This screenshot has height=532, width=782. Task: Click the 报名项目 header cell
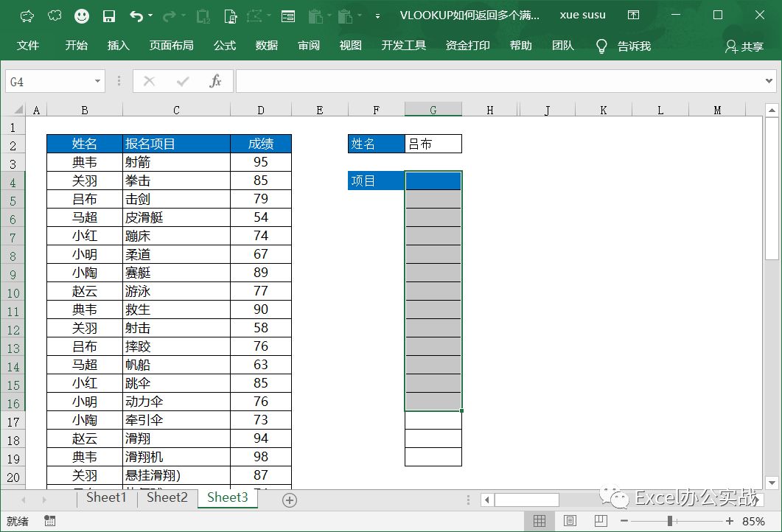(x=176, y=144)
